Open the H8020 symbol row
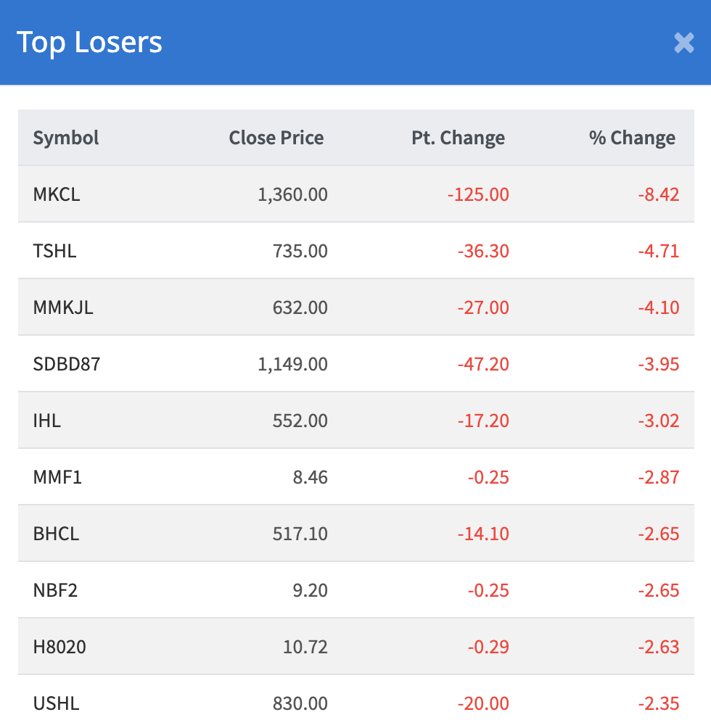711x728 pixels. tap(59, 647)
